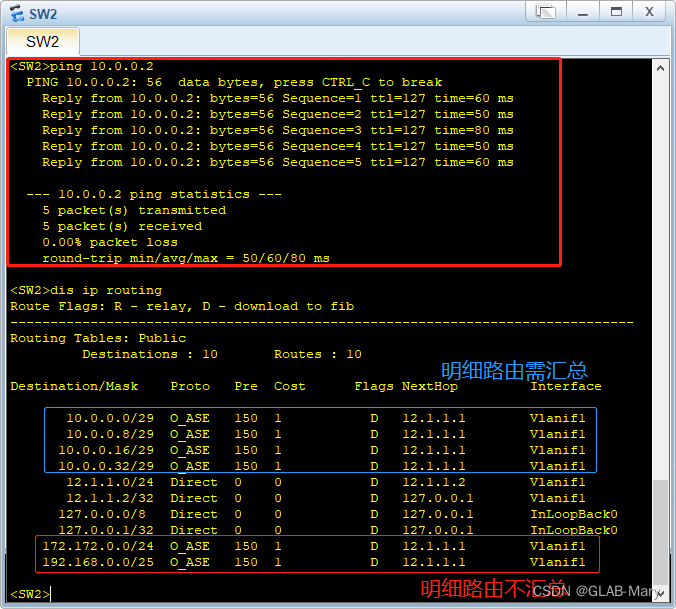Click the 12.1.1.0/24 Direct route
This screenshot has height=609, width=676.
pos(325,482)
